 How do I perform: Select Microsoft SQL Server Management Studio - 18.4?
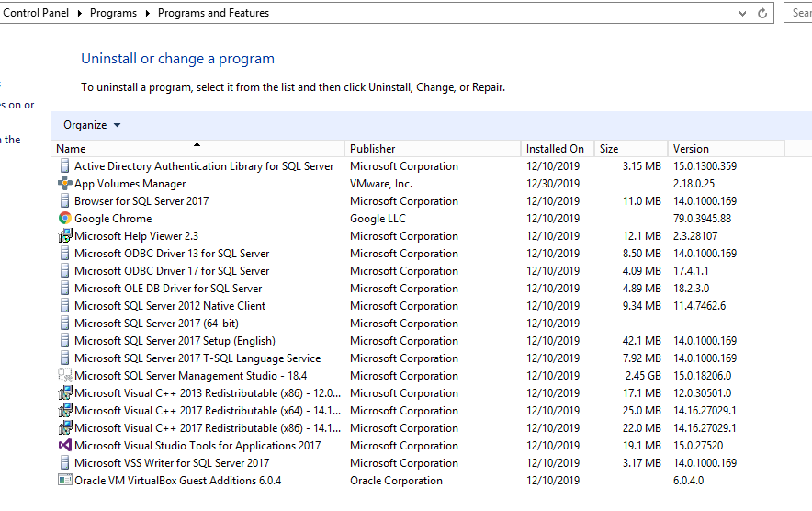pos(190,375)
